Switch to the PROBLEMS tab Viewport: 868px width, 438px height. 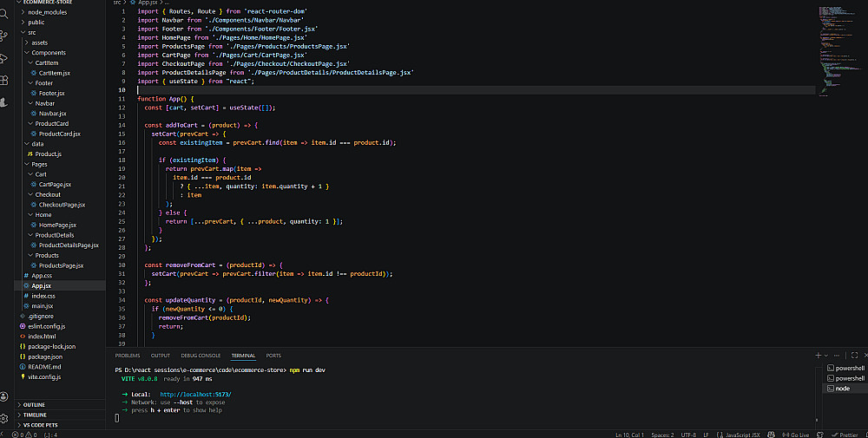[x=128, y=356]
